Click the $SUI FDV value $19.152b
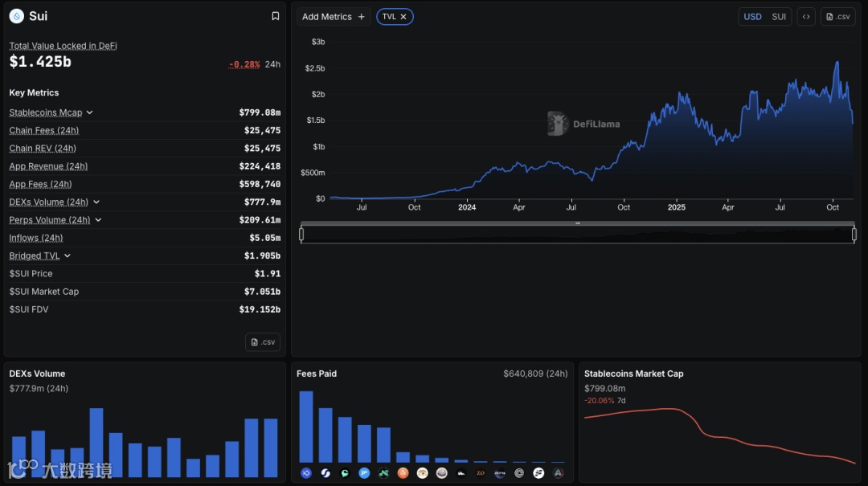Image resolution: width=868 pixels, height=486 pixels. (x=260, y=309)
